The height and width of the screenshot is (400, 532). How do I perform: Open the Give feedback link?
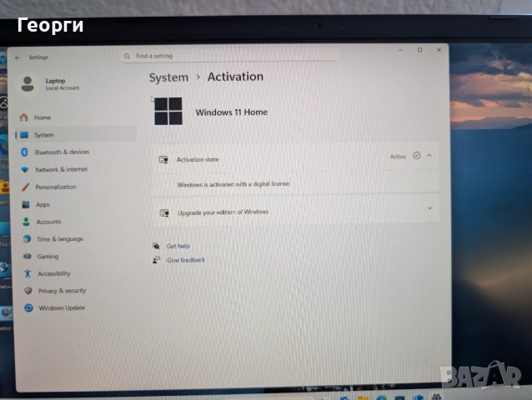pyautogui.click(x=186, y=260)
